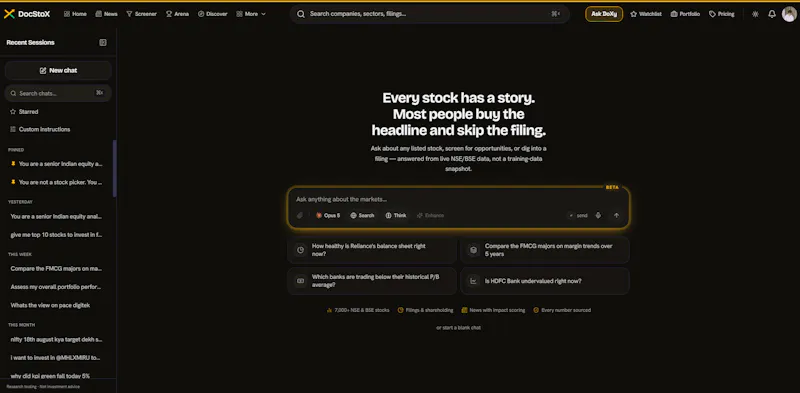Click the search companies, sectors, filings field
Screen dimensions: 800x393
tap(430, 14)
